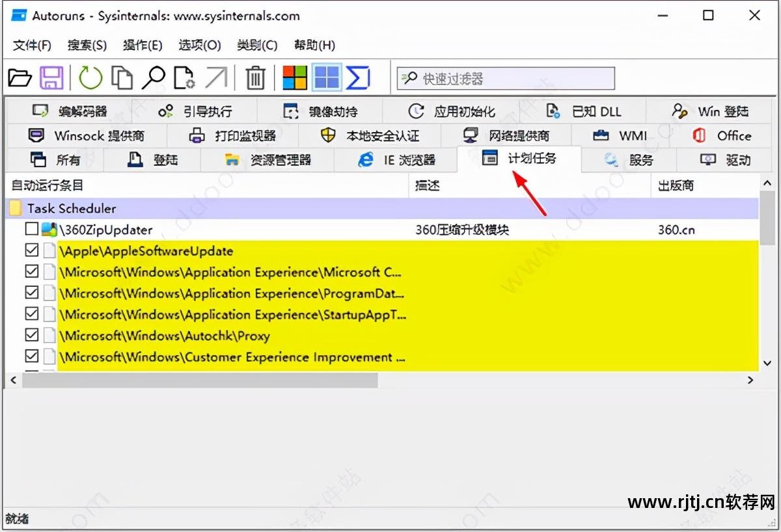Screen dimensions: 781x532
Task: Open file properties icon with gear
Action: 185,79
